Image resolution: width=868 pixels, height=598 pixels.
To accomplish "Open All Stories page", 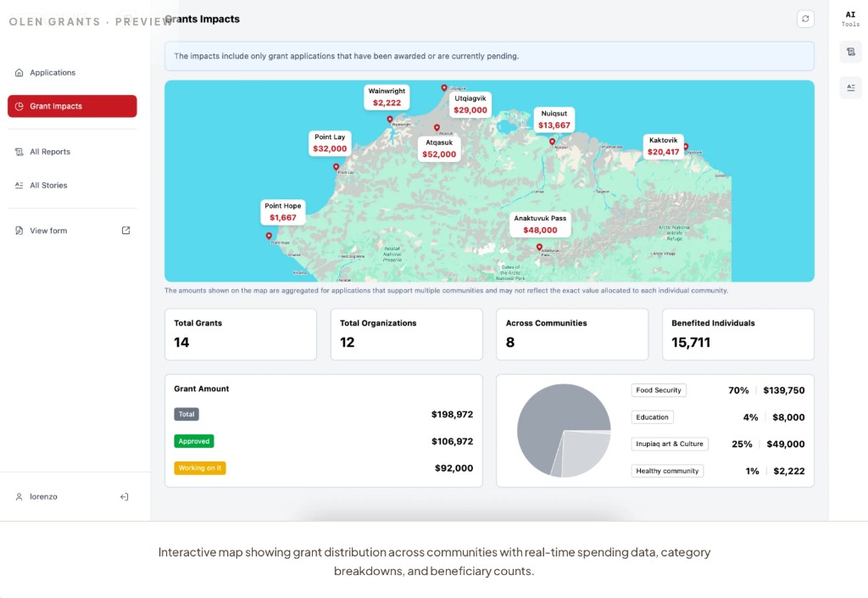I will (x=72, y=186).
